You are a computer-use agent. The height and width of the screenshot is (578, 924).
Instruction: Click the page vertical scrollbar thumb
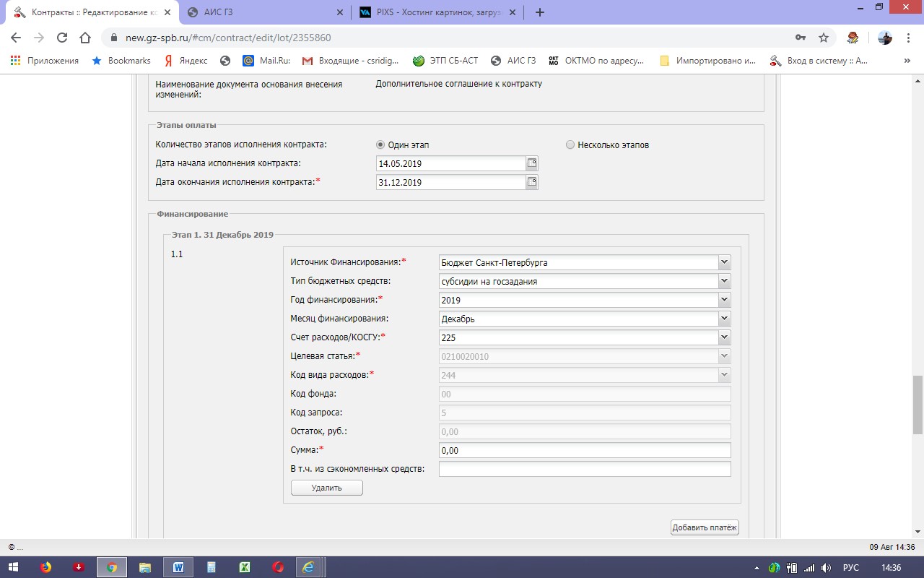(x=918, y=405)
